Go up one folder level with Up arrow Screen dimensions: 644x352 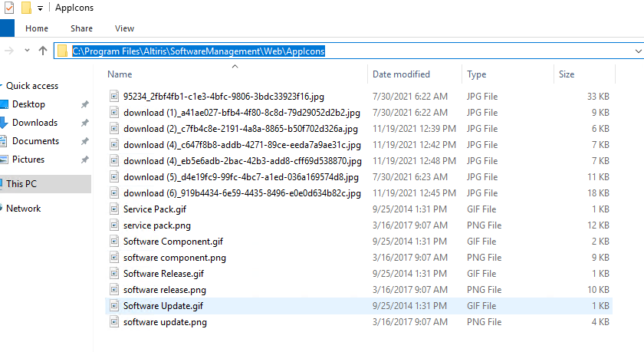(x=43, y=51)
